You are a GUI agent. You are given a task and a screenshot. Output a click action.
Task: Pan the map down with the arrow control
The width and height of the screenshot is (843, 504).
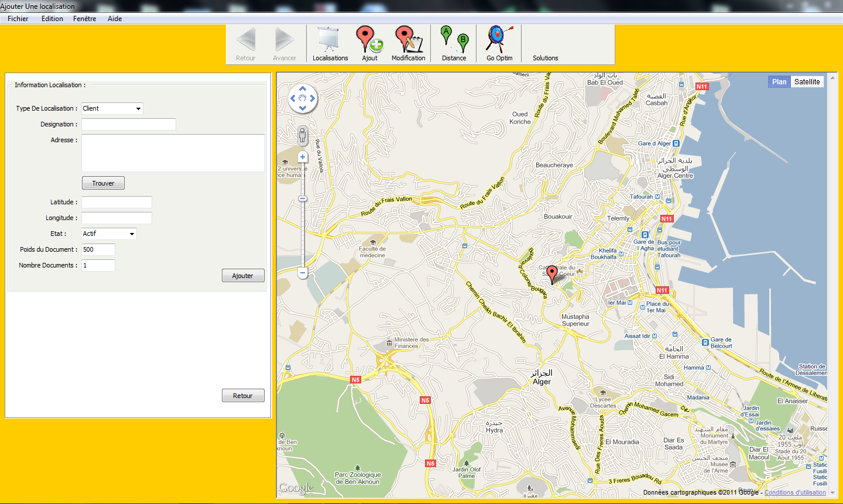(303, 108)
